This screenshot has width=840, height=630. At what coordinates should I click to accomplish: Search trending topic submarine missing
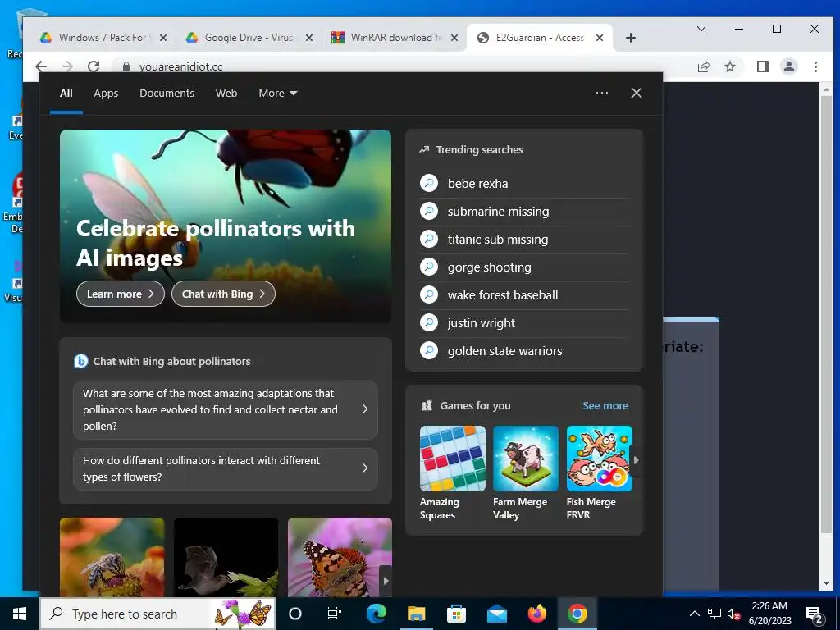(524, 212)
